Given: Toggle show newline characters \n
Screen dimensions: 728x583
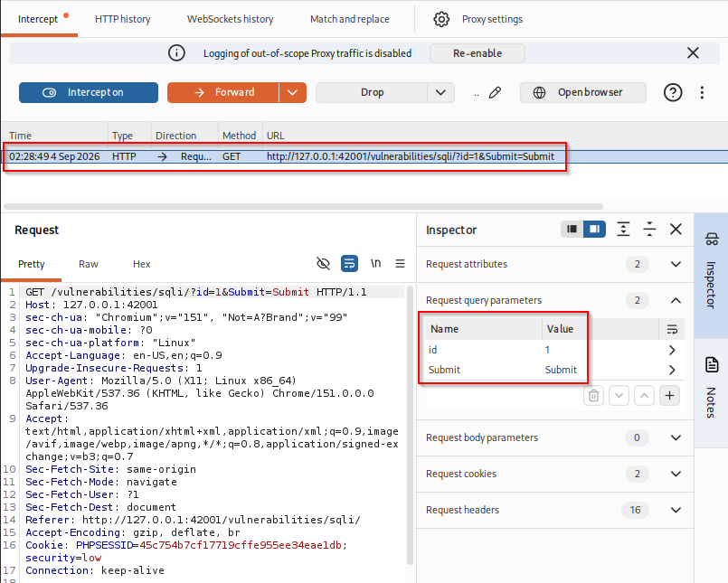Looking at the screenshot, I should (x=375, y=264).
